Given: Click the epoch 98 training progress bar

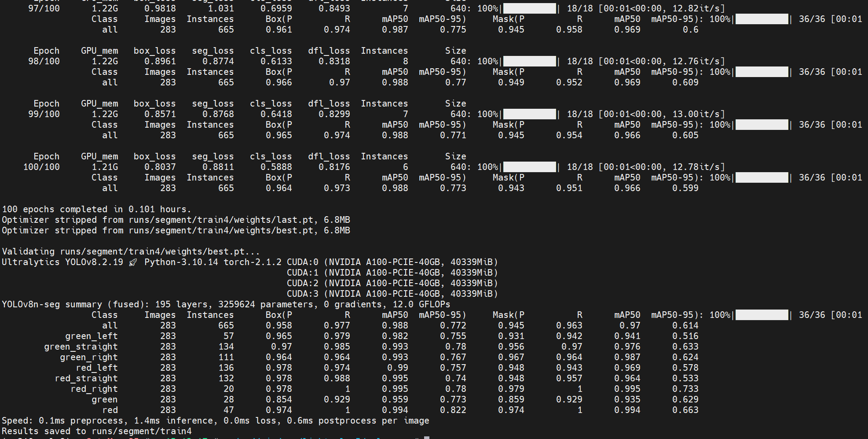Looking at the screenshot, I should (x=530, y=61).
